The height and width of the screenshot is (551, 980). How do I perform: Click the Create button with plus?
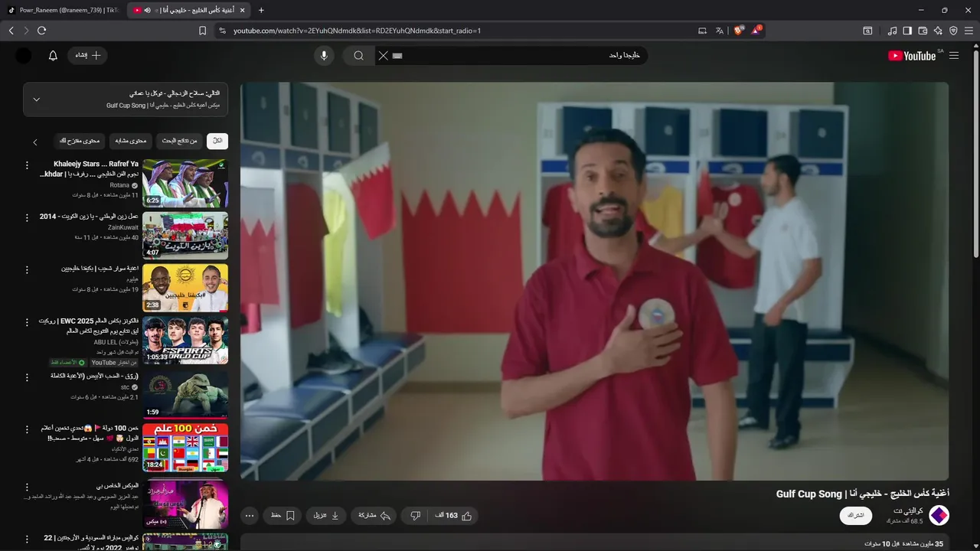tap(88, 56)
